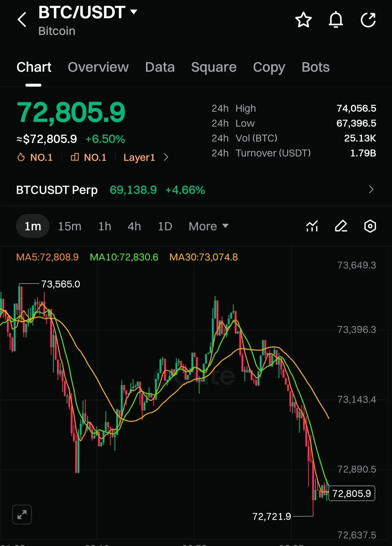Open price alert bell icon
Viewport: 392px width, 546px height.
pyautogui.click(x=336, y=20)
